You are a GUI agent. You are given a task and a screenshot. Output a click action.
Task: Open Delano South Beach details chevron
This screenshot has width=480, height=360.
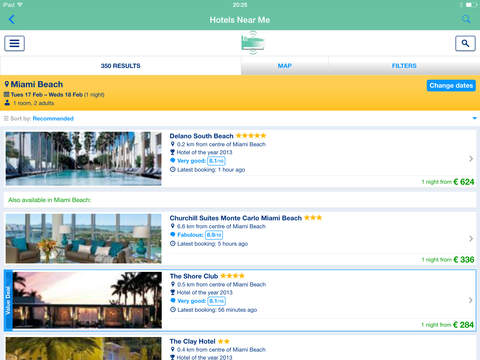point(471,159)
